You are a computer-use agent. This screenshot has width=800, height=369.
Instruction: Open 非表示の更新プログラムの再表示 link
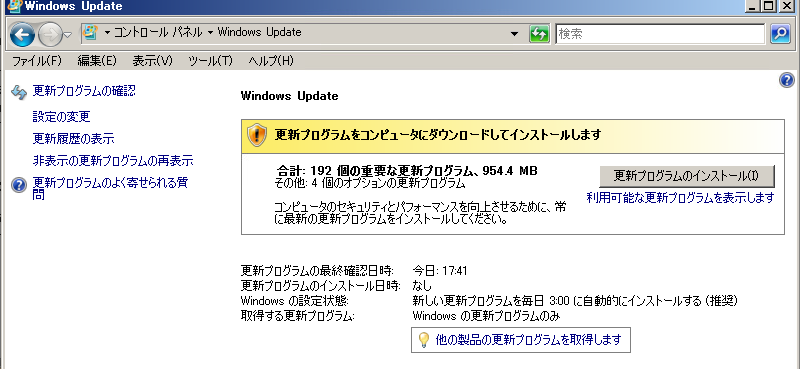113,161
